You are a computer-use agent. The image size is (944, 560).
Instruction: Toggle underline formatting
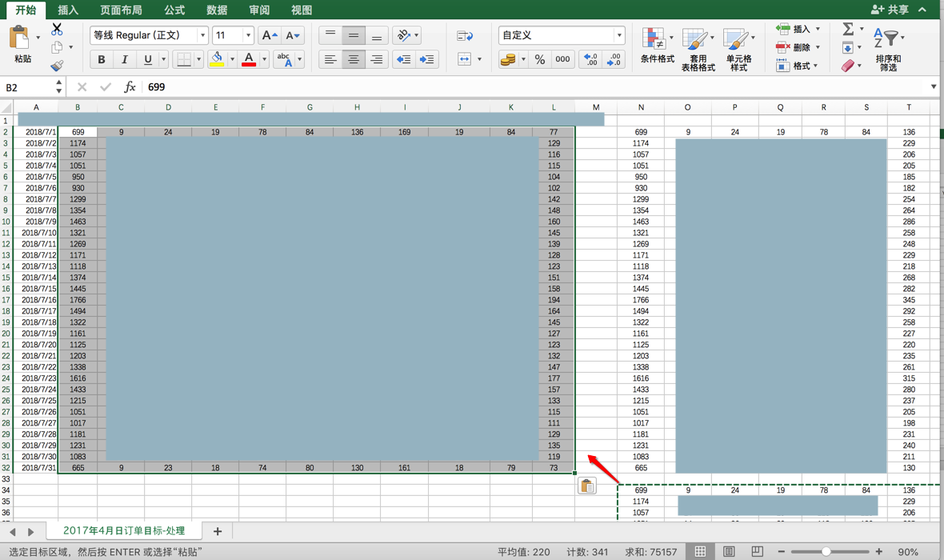coord(147,59)
